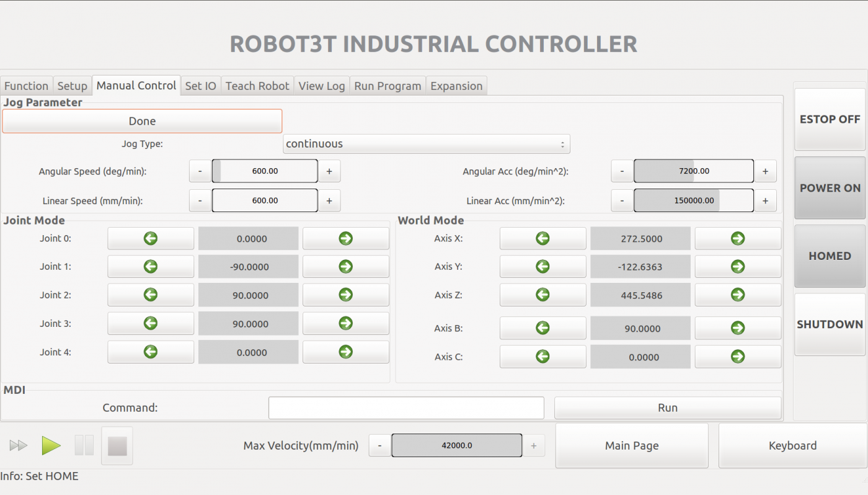868x495 pixels.
Task: Toggle ESTOP OFF
Action: [830, 119]
